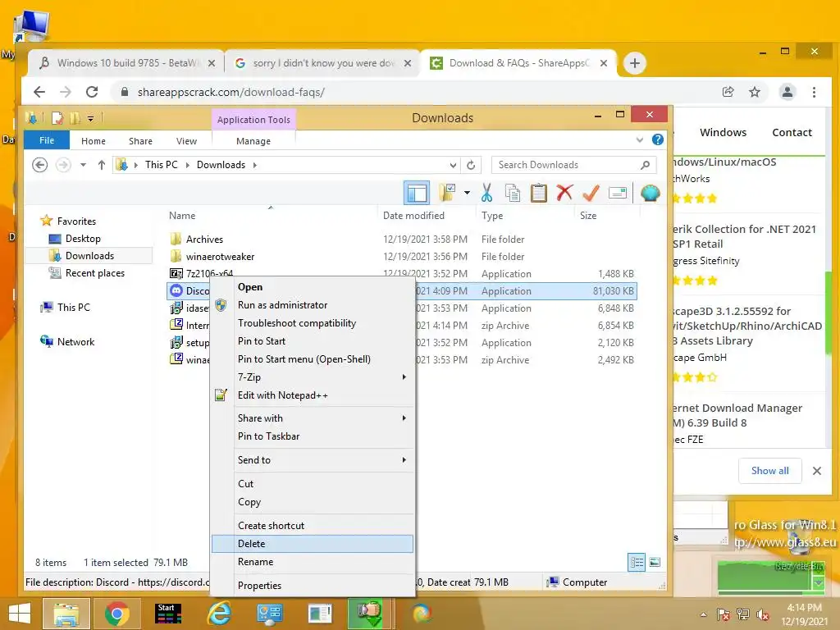
Task: Bookmark this page with the star icon
Action: click(755, 92)
